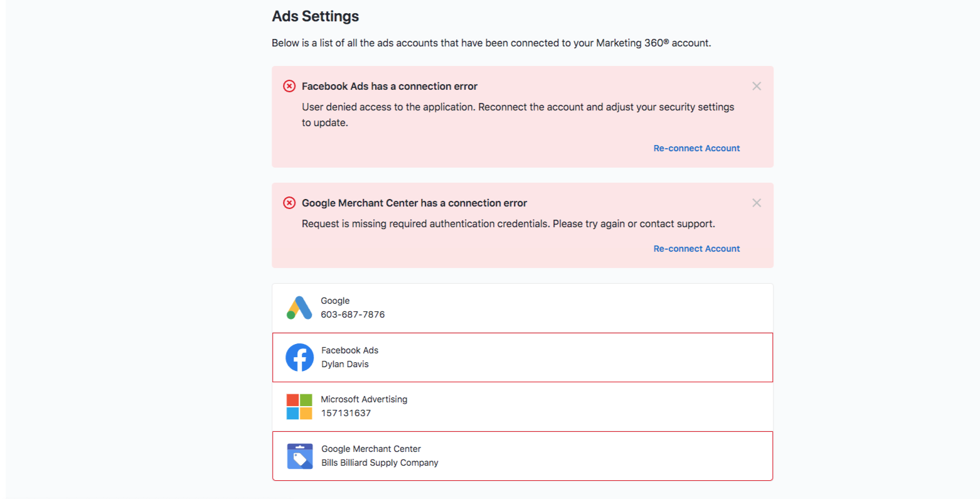Click the red error icon beside Facebook Ads alert
This screenshot has height=499, width=980.
point(289,86)
